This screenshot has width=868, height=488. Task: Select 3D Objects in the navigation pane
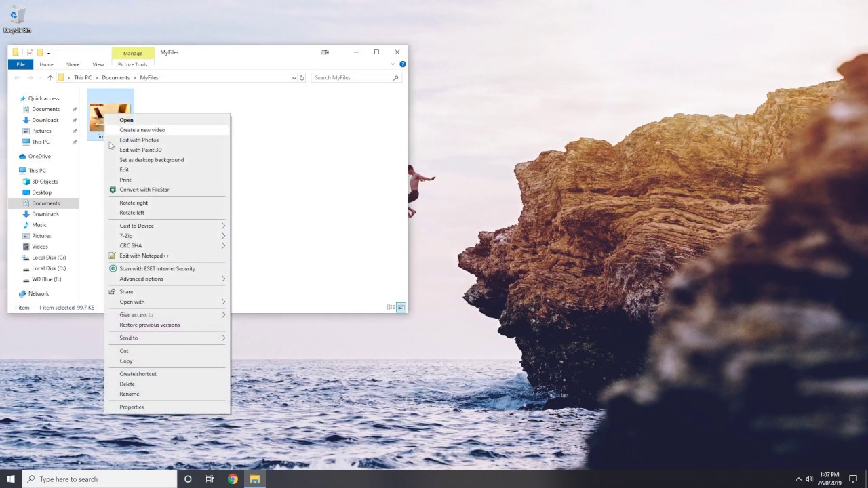(45, 182)
